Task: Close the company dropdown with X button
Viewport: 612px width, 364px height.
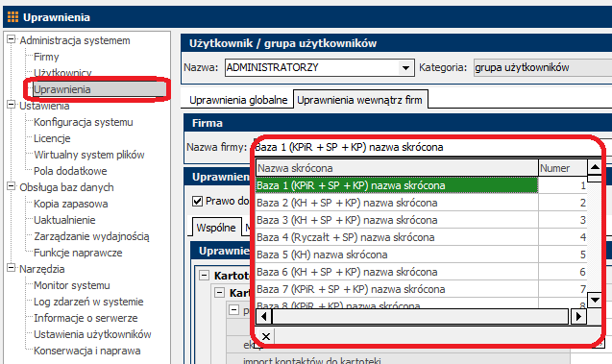Action: tap(266, 336)
